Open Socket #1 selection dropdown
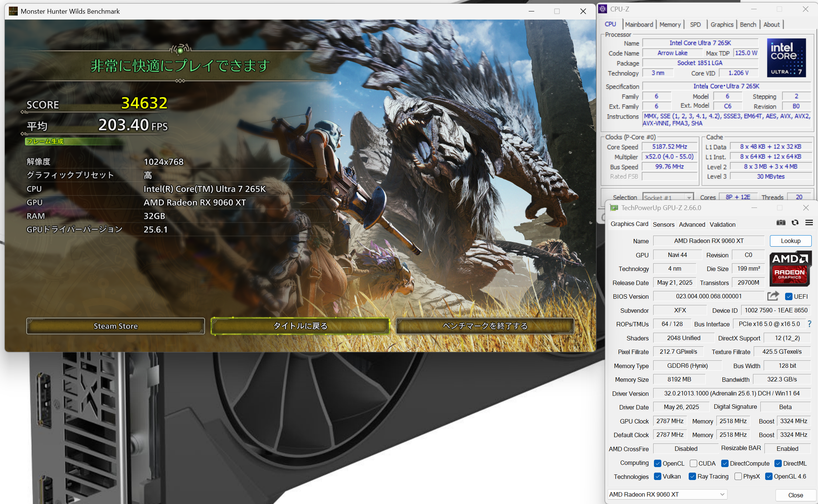 [x=668, y=198]
